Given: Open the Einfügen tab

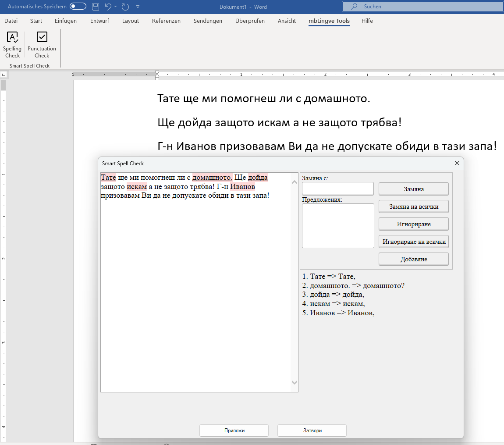Looking at the screenshot, I should 66,21.
